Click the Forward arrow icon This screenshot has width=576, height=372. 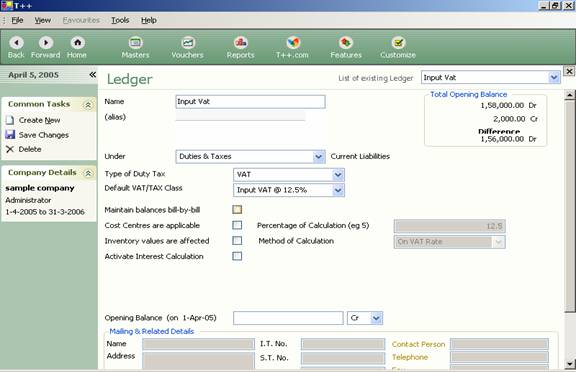[x=46, y=43]
